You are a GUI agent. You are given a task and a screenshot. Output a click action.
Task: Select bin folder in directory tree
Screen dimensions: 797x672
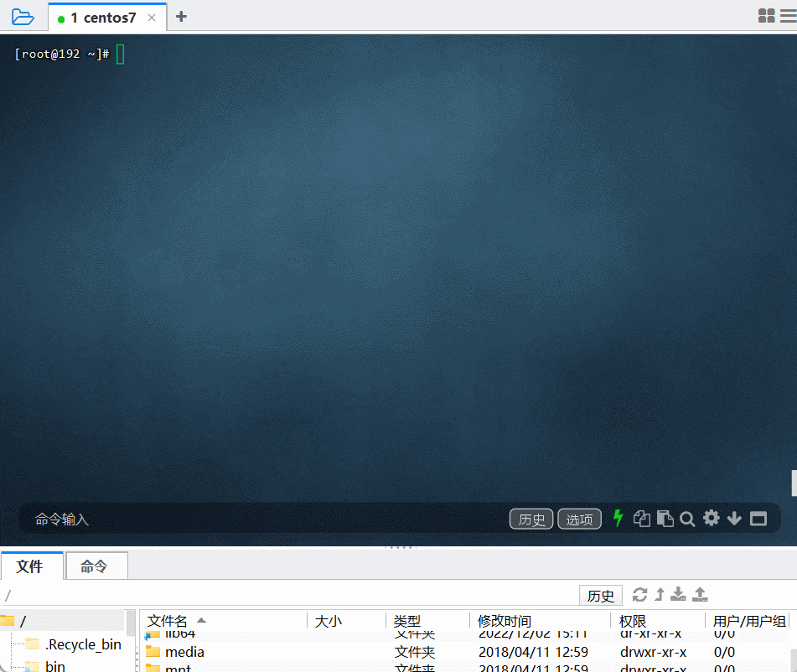(x=55, y=666)
